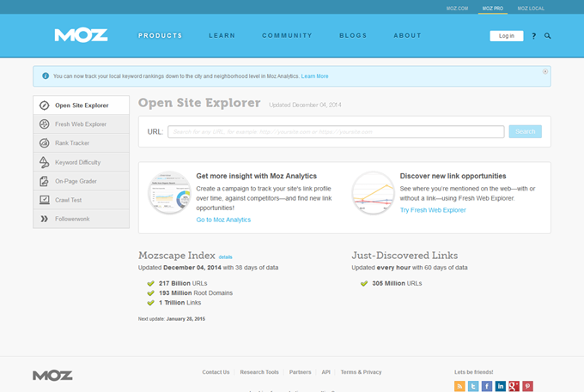
Task: Click the Followerwonk chevrons icon
Action: pos(45,219)
